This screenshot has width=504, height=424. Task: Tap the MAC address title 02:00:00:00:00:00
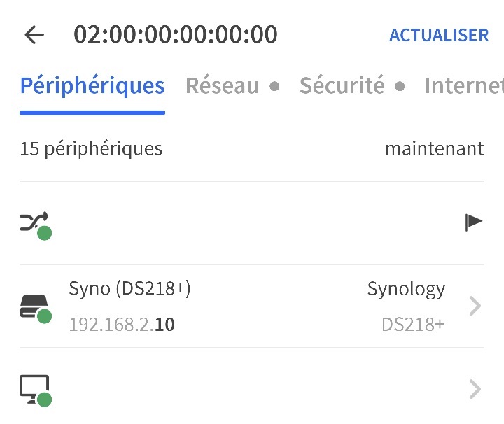[x=176, y=34]
